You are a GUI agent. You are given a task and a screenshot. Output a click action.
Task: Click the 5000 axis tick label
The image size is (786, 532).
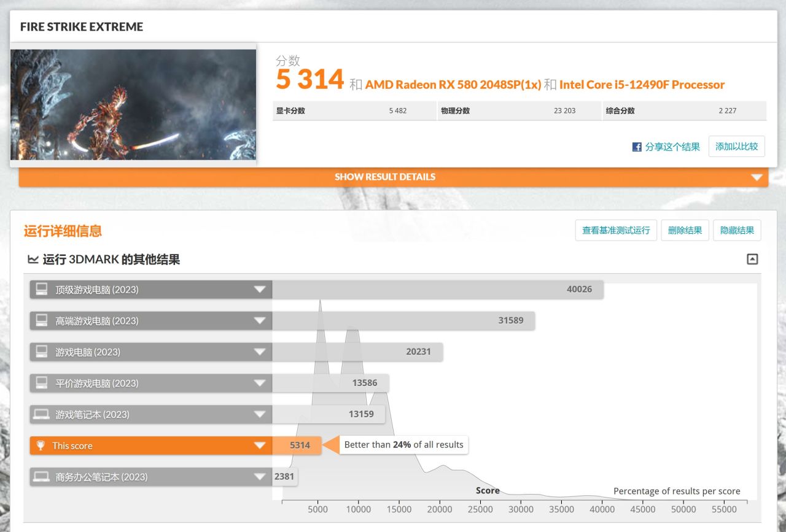pos(317,509)
